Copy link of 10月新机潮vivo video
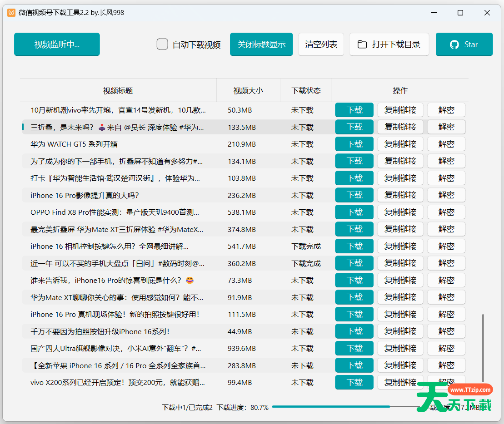 [x=400, y=110]
